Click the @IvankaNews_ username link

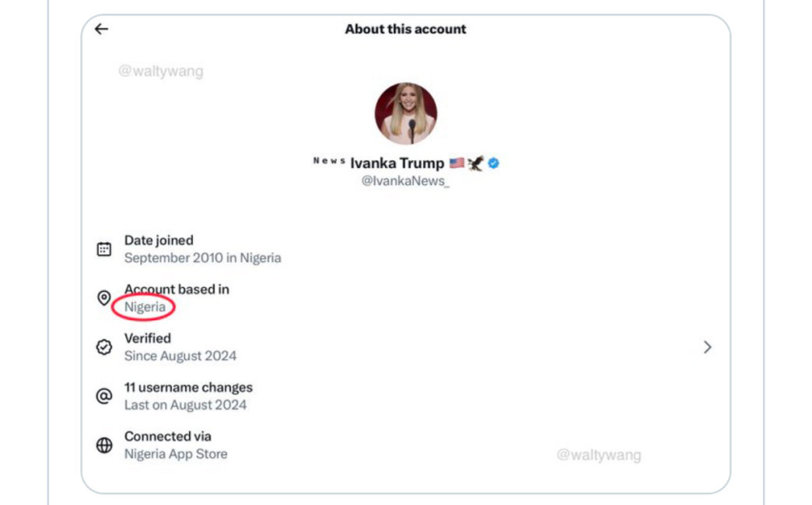tap(405, 181)
